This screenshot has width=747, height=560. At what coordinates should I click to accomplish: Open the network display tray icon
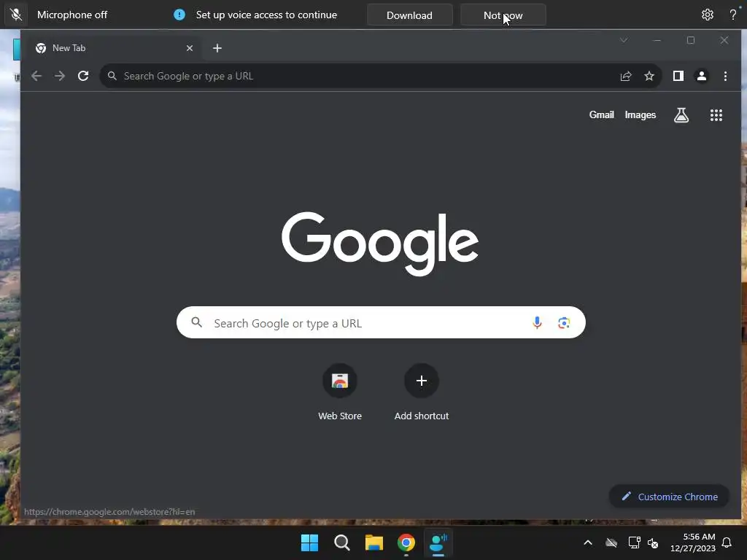pos(634,542)
